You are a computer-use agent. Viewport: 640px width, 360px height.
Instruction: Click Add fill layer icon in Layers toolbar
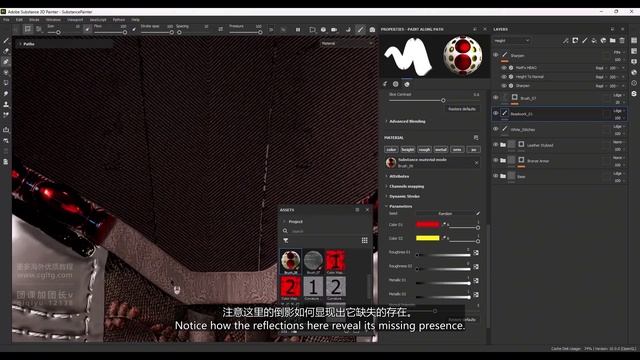point(594,40)
